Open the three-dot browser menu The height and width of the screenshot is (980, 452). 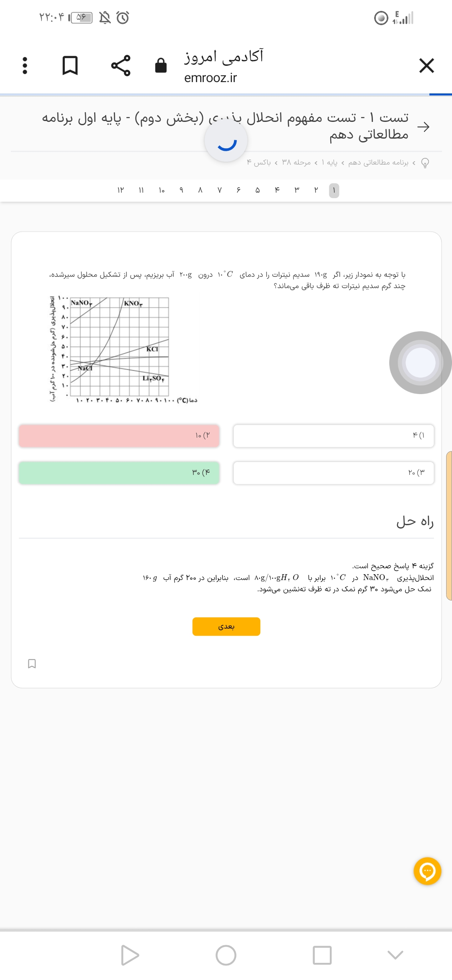[x=25, y=66]
